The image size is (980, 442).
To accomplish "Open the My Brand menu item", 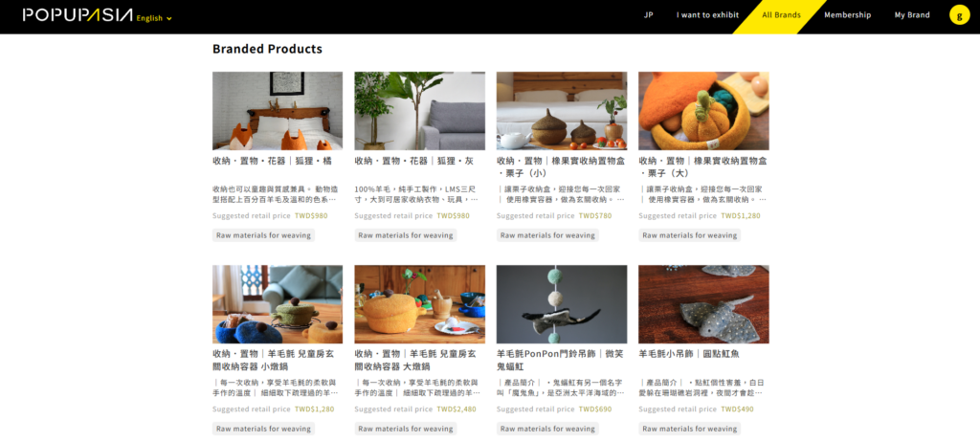I will pyautogui.click(x=911, y=15).
